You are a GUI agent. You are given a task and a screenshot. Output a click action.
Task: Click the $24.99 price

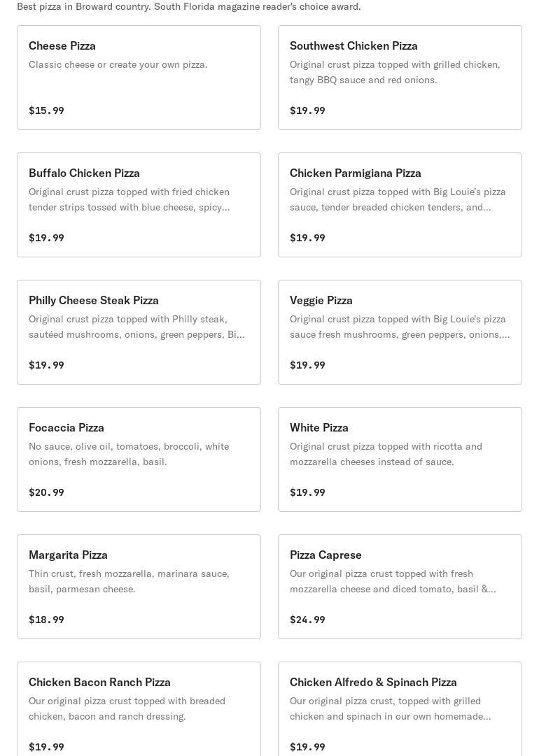click(307, 620)
